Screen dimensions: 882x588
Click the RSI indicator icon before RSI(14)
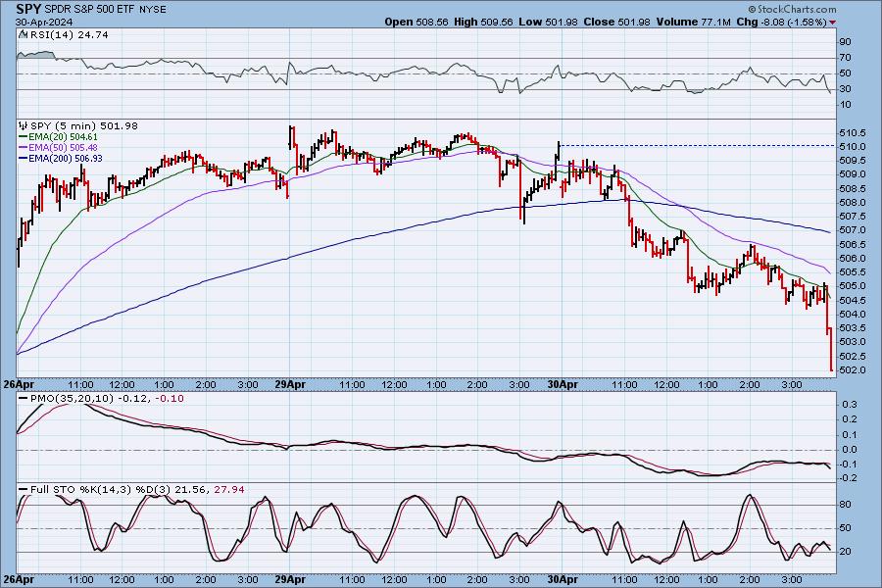[24, 34]
